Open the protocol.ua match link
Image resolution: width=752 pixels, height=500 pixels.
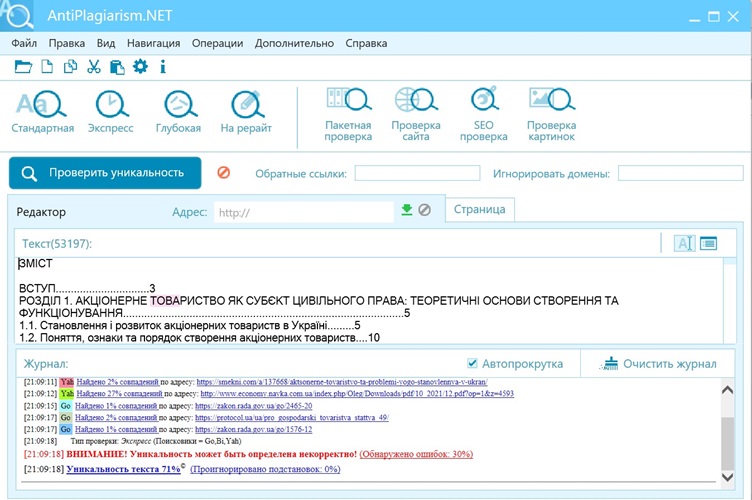point(292,418)
